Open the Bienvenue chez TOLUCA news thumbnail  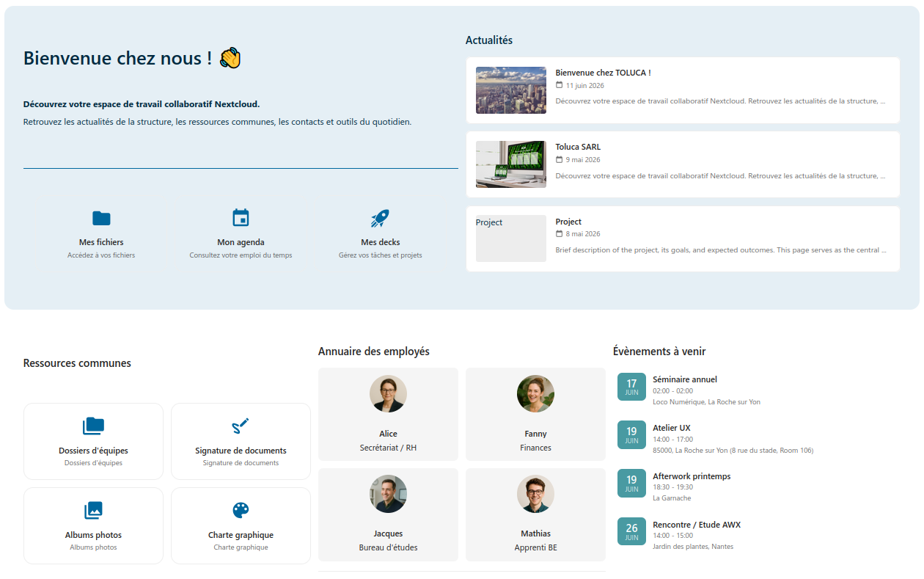pos(511,90)
